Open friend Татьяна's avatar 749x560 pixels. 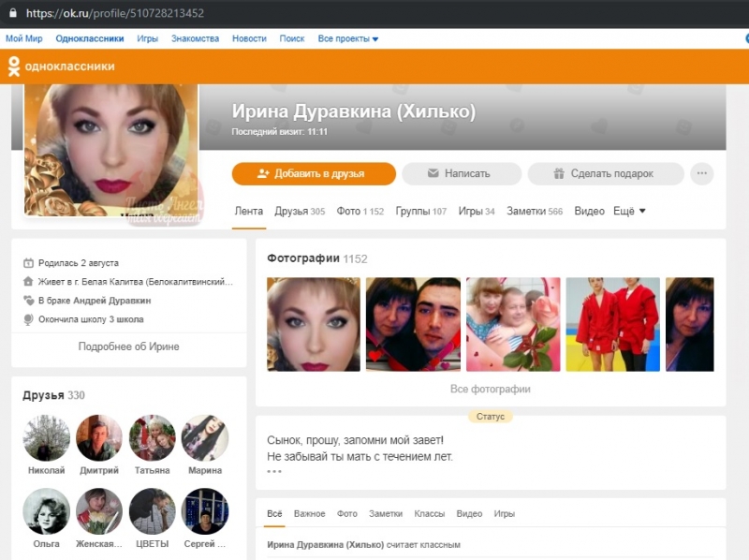(152, 437)
